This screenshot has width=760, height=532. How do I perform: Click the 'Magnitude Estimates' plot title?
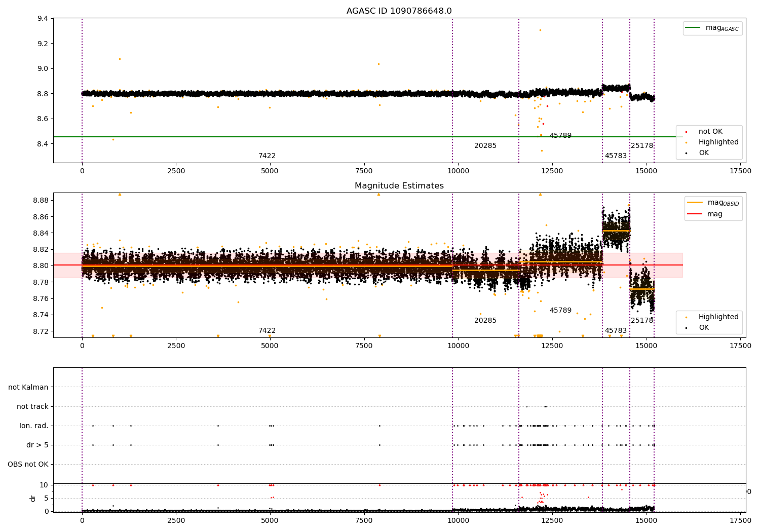tap(399, 186)
